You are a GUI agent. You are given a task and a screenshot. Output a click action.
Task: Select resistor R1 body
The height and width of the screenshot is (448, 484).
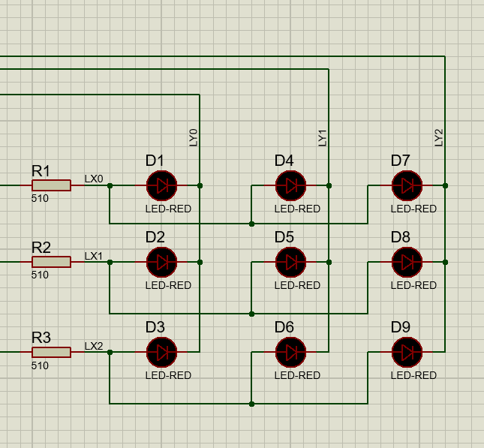click(51, 185)
